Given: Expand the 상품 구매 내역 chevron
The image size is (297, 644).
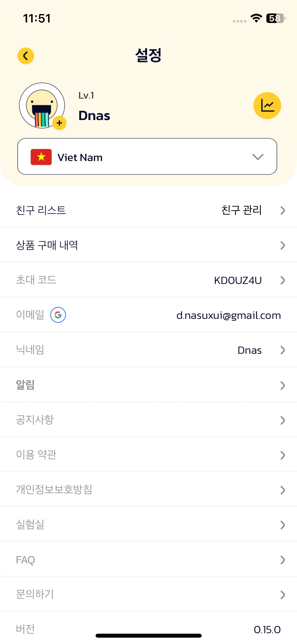Looking at the screenshot, I should pyautogui.click(x=282, y=245).
